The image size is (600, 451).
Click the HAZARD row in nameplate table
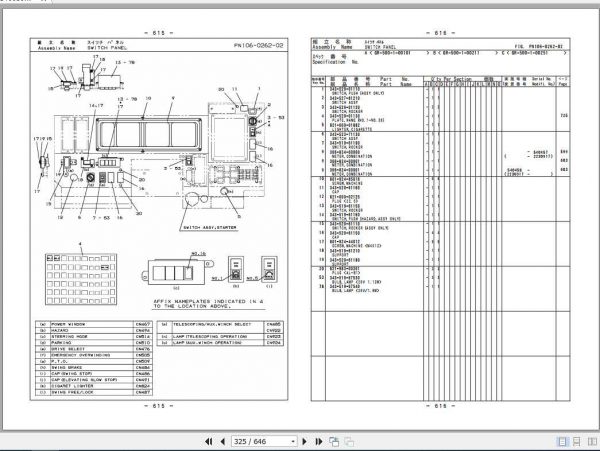94,330
